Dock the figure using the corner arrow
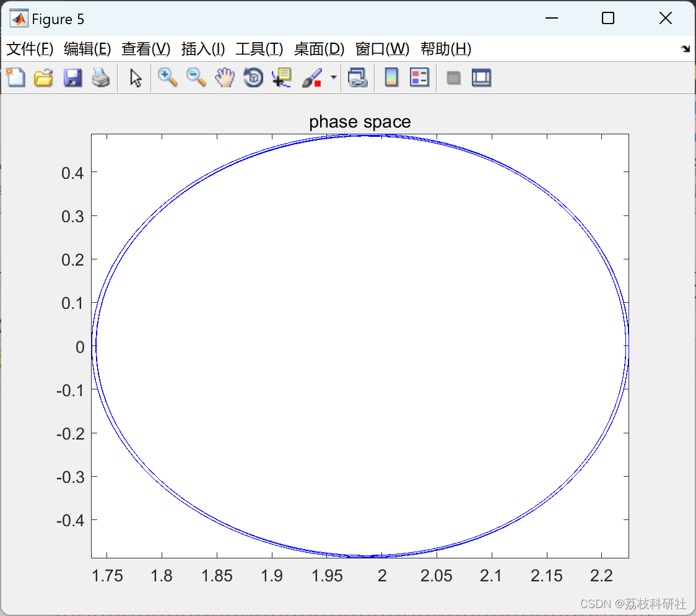Image resolution: width=696 pixels, height=616 pixels. [x=685, y=49]
